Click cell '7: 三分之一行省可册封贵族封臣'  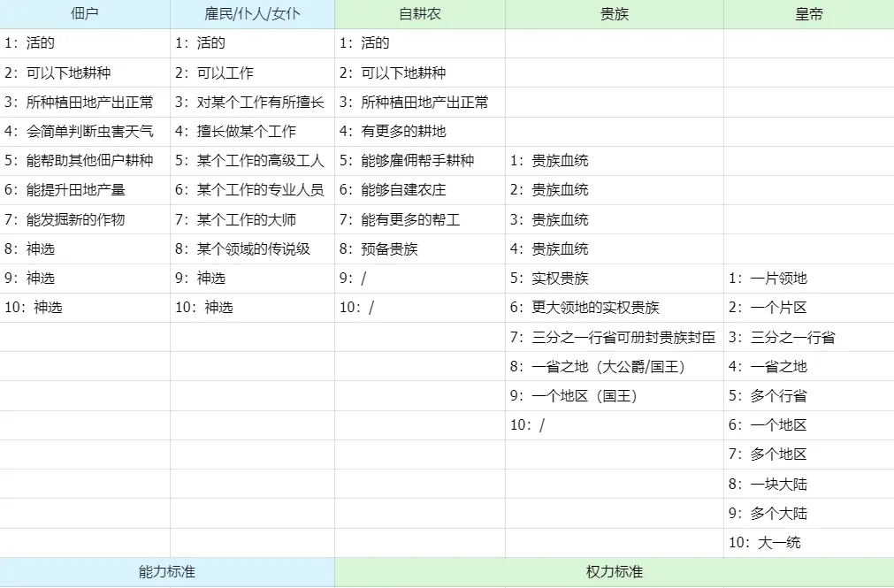(x=614, y=337)
